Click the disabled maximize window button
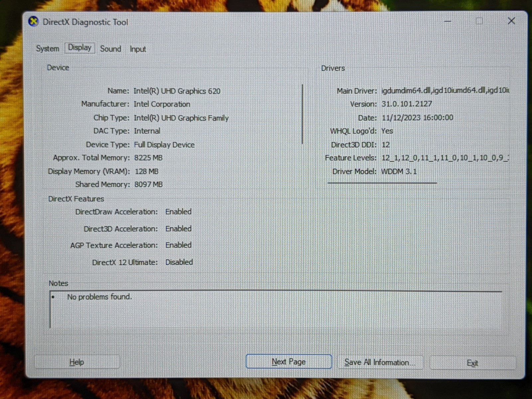 pyautogui.click(x=479, y=21)
